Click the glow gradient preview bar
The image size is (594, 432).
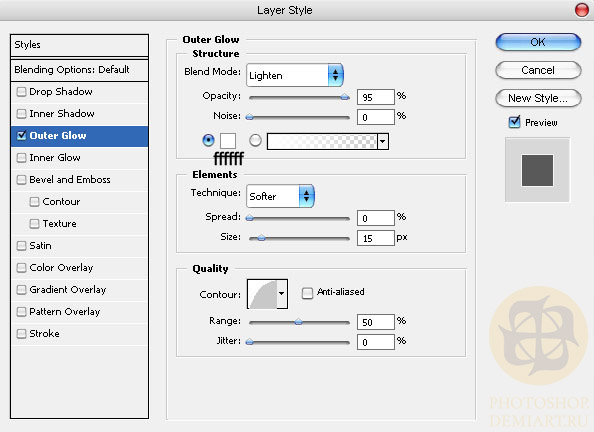322,141
